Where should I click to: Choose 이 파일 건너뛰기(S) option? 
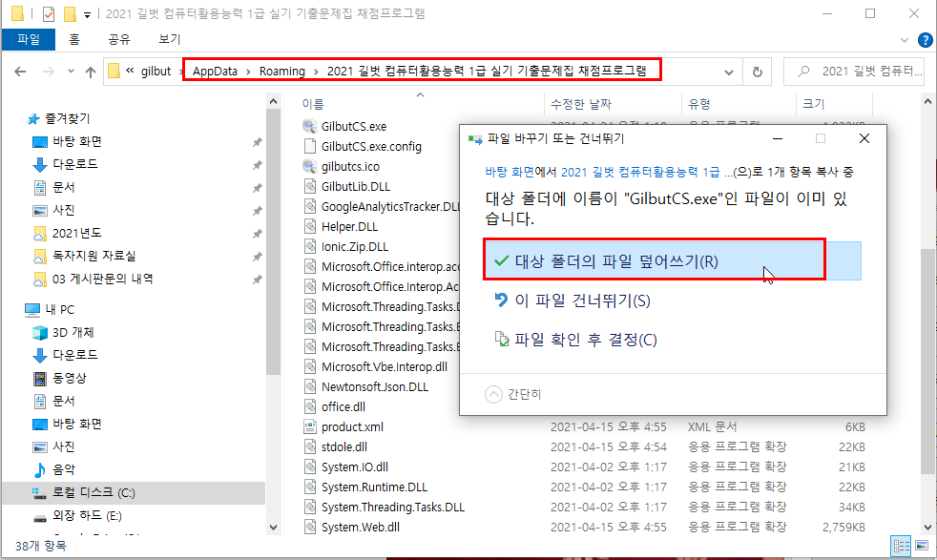(581, 301)
